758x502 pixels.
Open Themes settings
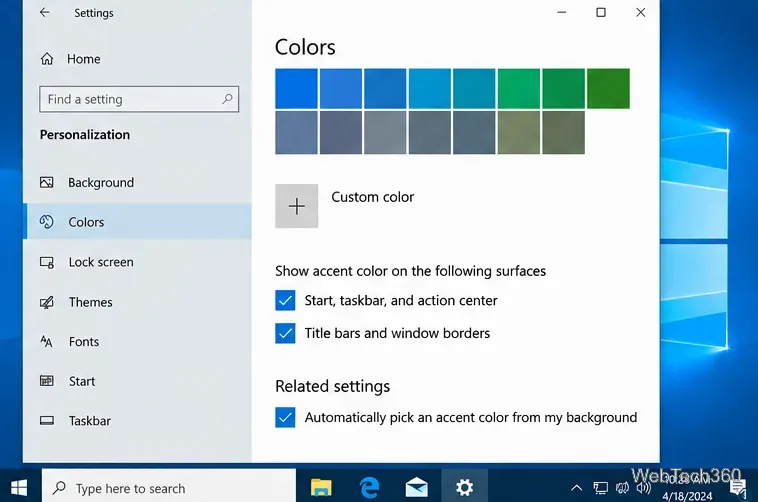click(x=137, y=302)
